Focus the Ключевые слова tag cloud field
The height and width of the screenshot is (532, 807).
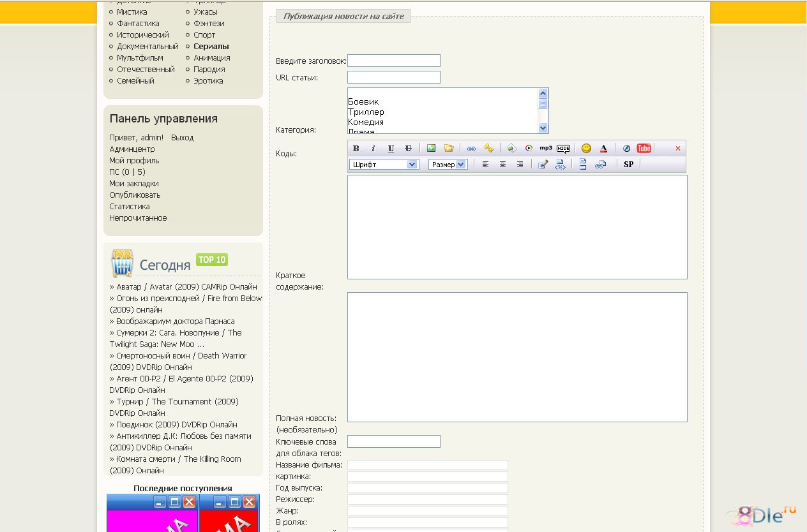click(394, 441)
